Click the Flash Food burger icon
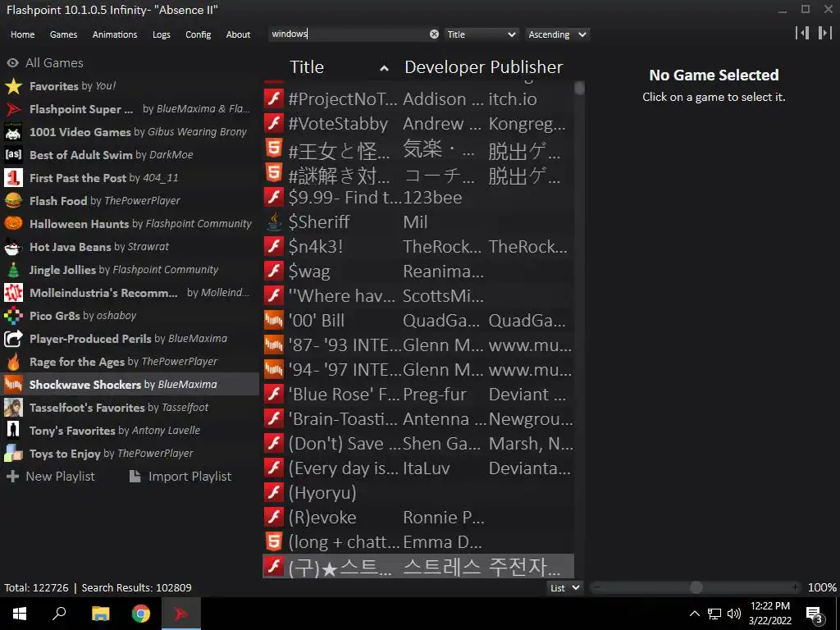Screen dimensions: 840x630 coord(13,201)
